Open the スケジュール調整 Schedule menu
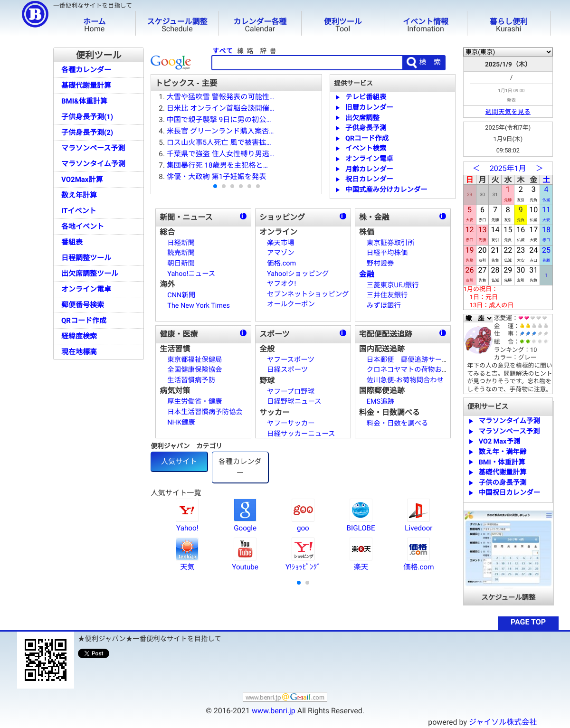This screenshot has height=728, width=570. 177,25
